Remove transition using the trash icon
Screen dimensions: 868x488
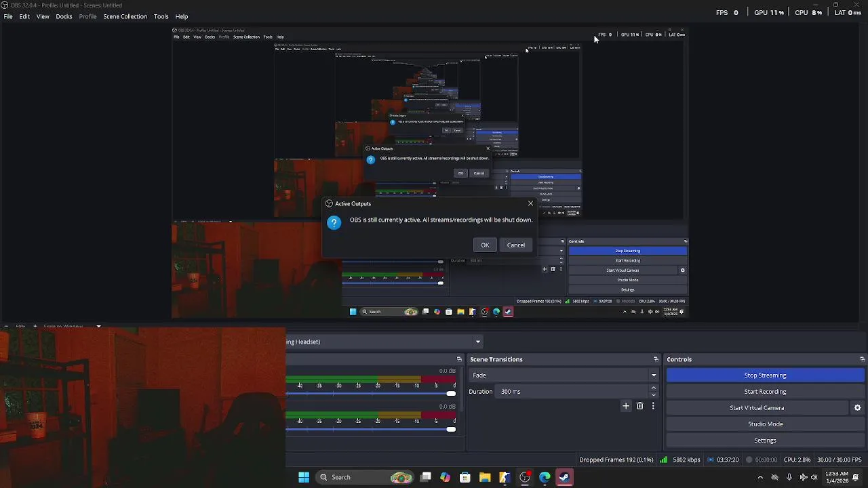639,406
